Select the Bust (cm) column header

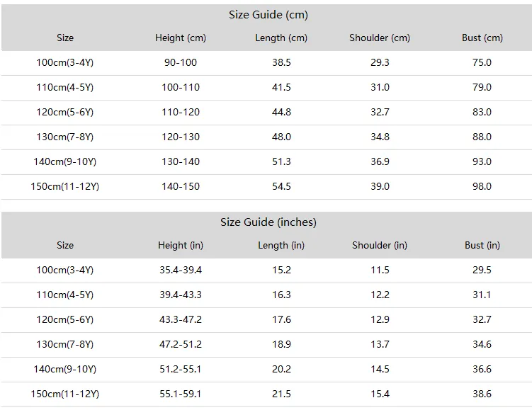(x=482, y=38)
